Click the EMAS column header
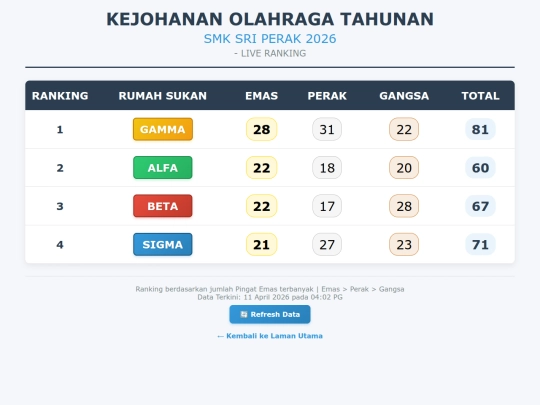Screen dimensions: 540x405 pos(261,96)
